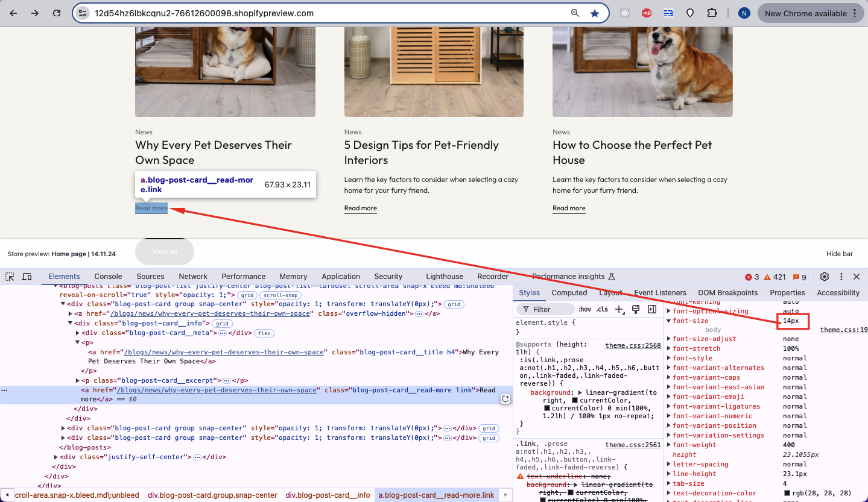Expand the font-weight computed property
868x502 pixels.
tap(668, 445)
